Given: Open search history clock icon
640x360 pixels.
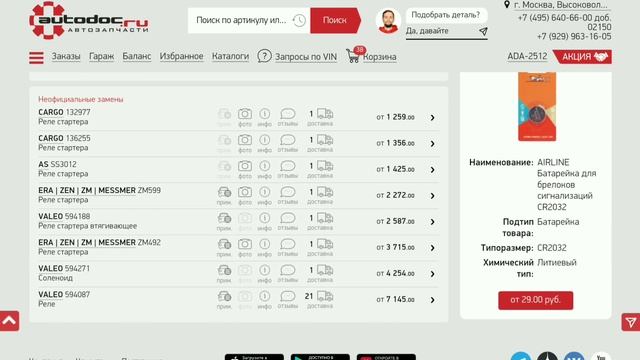Looking at the screenshot, I should pyautogui.click(x=299, y=20).
